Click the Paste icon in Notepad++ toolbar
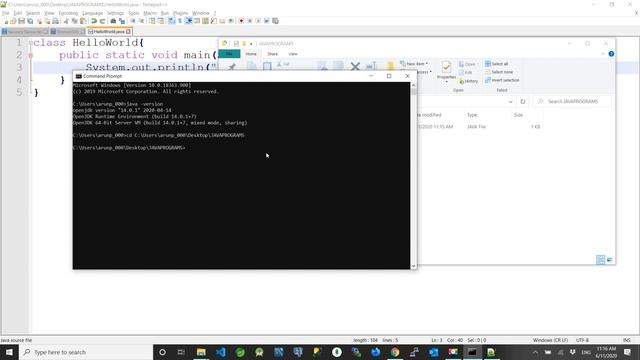640x360 pixels. point(83,21)
